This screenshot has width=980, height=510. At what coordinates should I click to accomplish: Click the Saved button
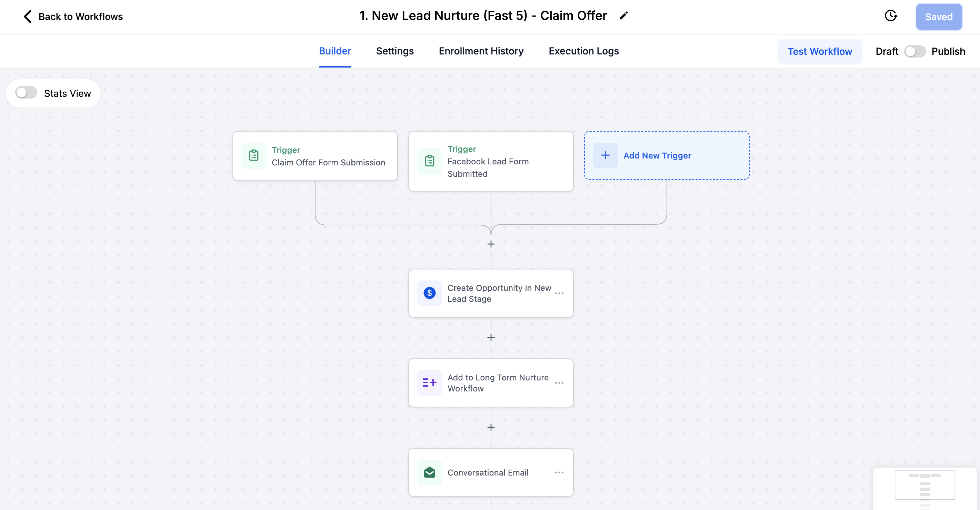pos(939,17)
